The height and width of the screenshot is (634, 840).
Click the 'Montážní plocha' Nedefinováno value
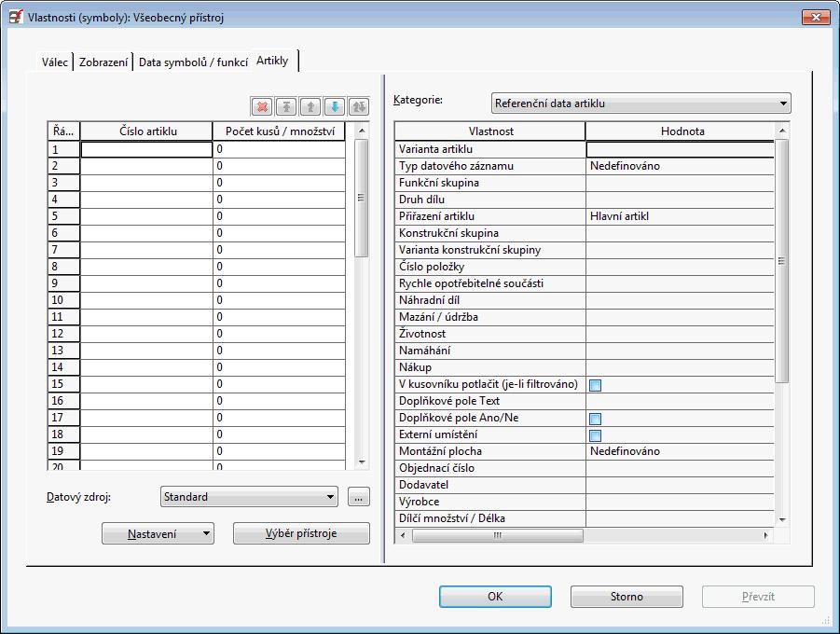tap(625, 451)
